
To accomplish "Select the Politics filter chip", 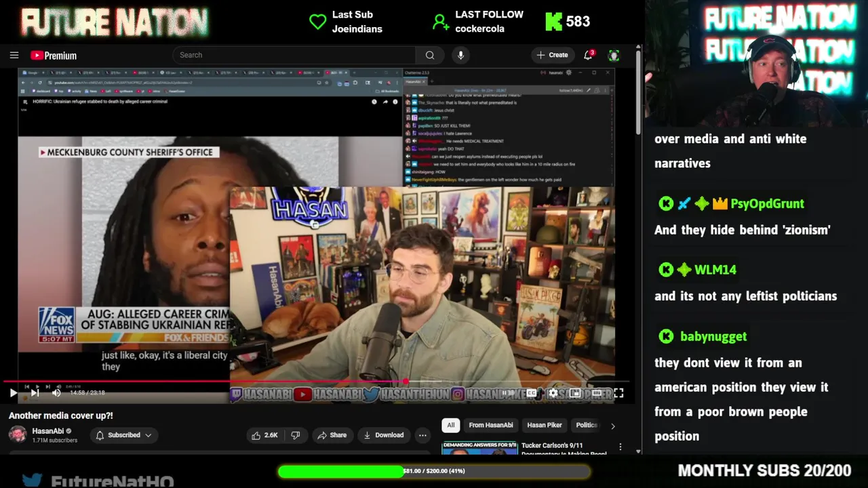I will click(x=587, y=425).
